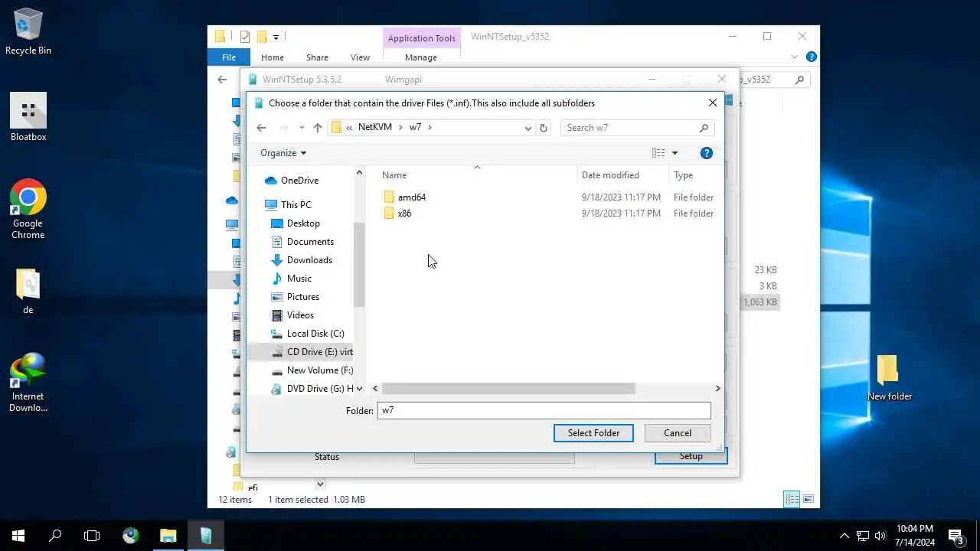Open the notification center icon

[x=956, y=536]
